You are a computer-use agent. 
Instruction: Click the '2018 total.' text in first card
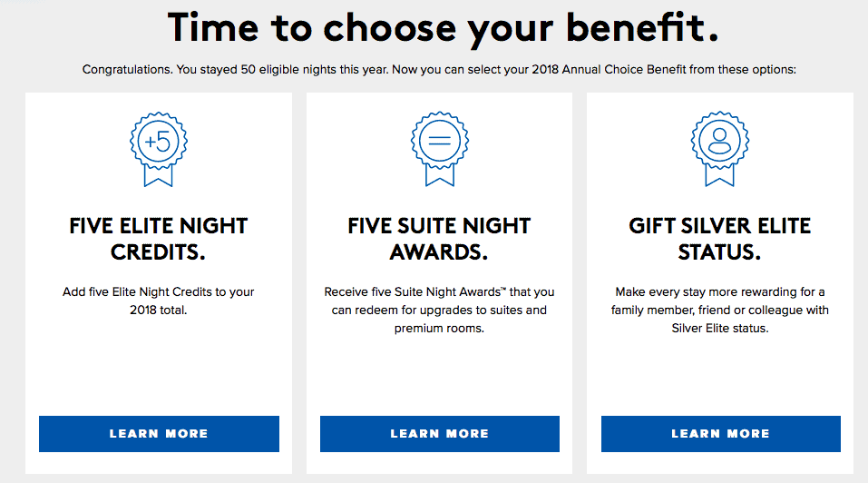coord(159,310)
